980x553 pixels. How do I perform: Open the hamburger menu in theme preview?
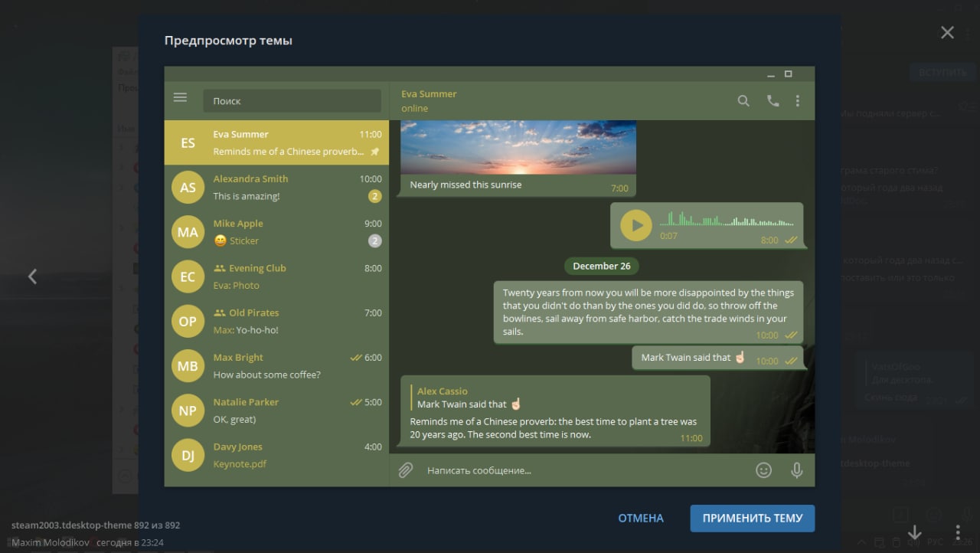click(180, 97)
